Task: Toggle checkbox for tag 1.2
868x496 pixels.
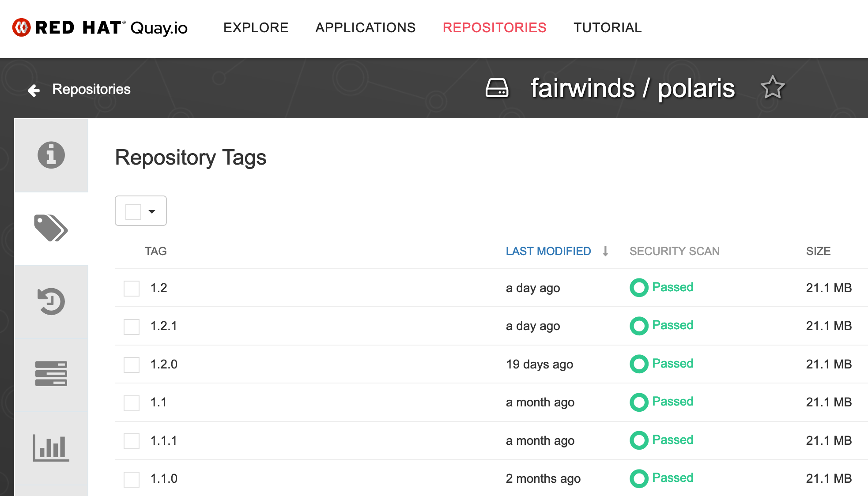Action: (131, 287)
